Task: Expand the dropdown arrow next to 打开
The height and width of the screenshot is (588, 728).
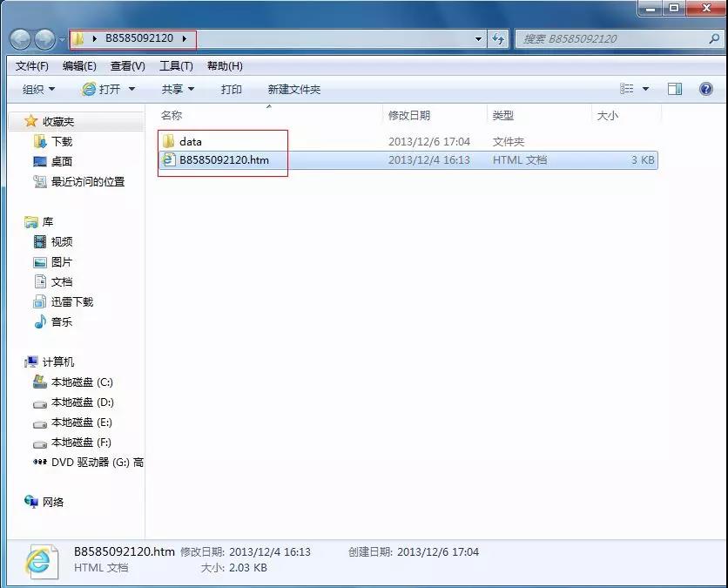Action: coord(131,89)
